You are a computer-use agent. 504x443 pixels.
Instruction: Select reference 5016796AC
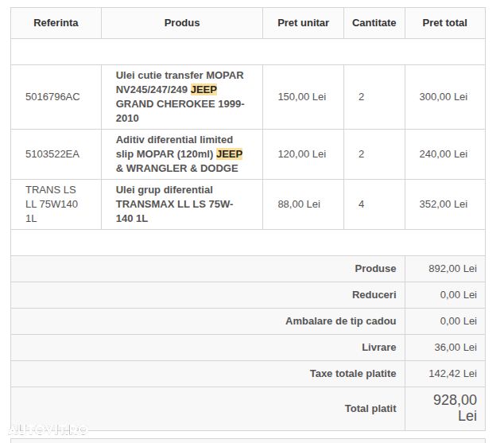coord(52,97)
